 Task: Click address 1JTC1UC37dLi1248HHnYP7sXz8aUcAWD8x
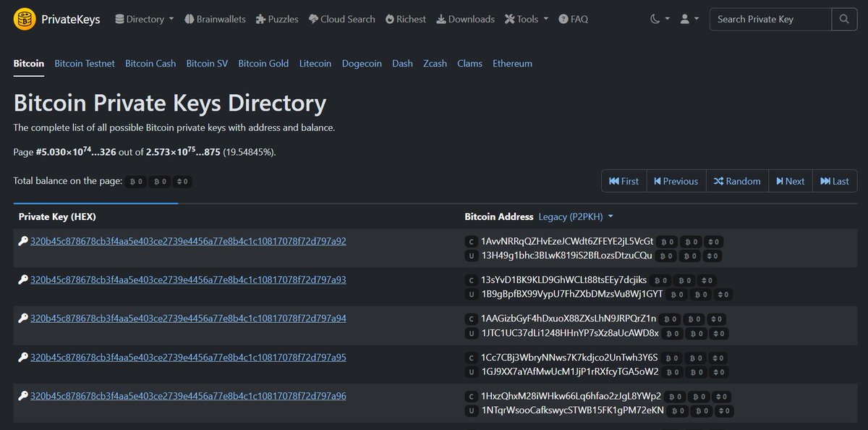click(569, 333)
